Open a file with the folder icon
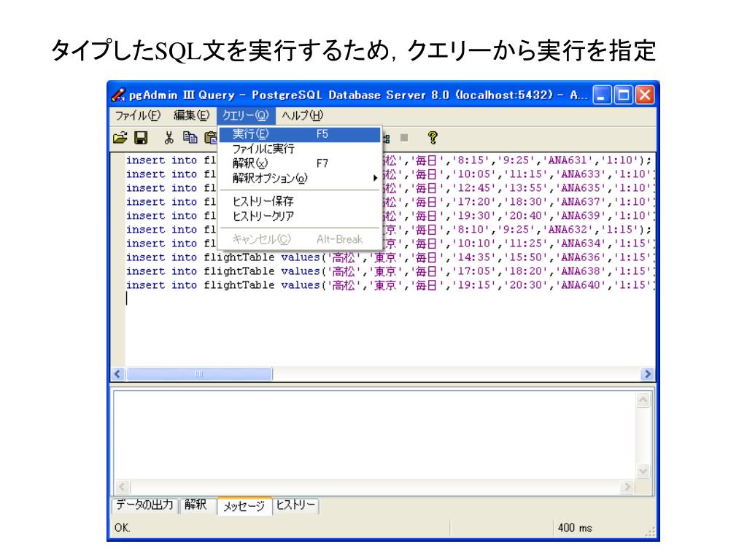The width and height of the screenshot is (747, 560). coord(120,138)
